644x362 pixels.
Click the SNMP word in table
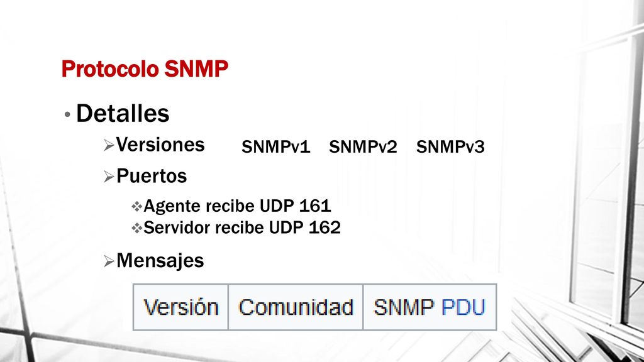click(x=403, y=307)
